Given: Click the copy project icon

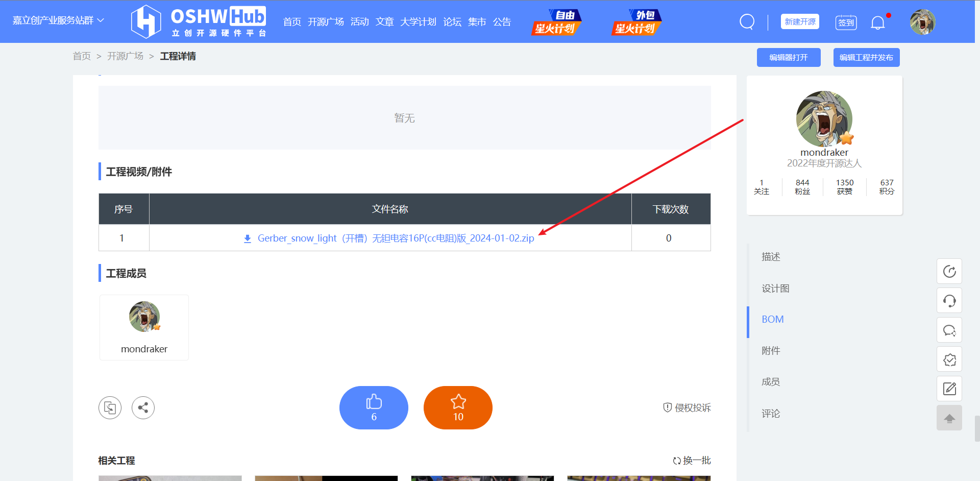Looking at the screenshot, I should [110, 407].
